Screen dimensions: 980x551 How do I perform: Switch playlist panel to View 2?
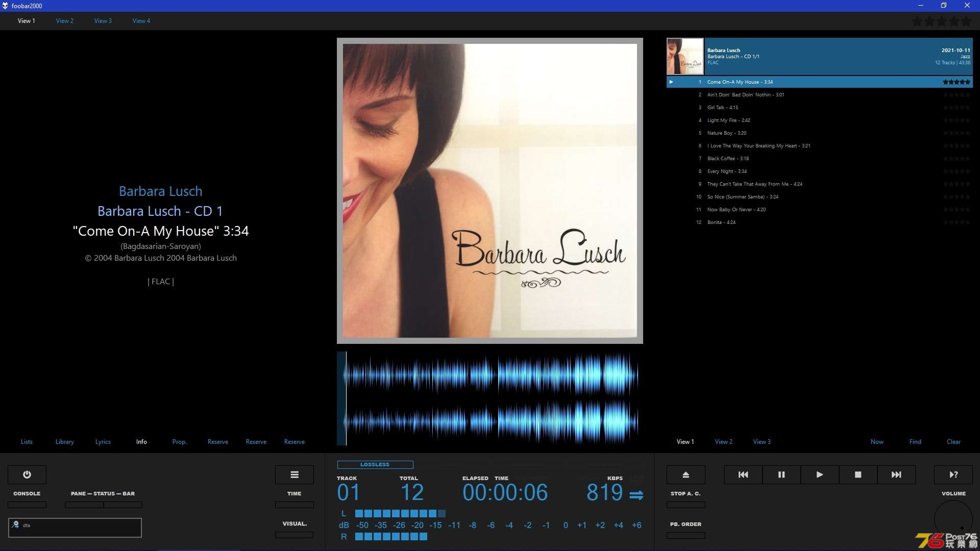724,442
